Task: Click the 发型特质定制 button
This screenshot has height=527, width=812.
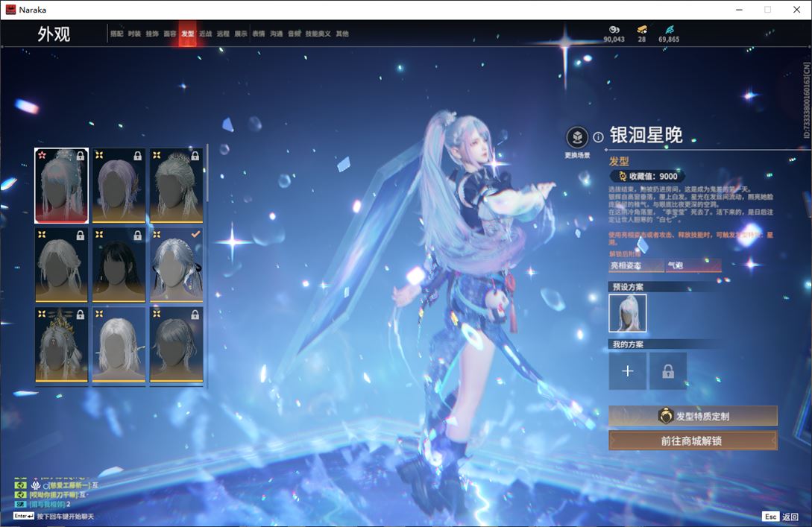Action: (693, 416)
